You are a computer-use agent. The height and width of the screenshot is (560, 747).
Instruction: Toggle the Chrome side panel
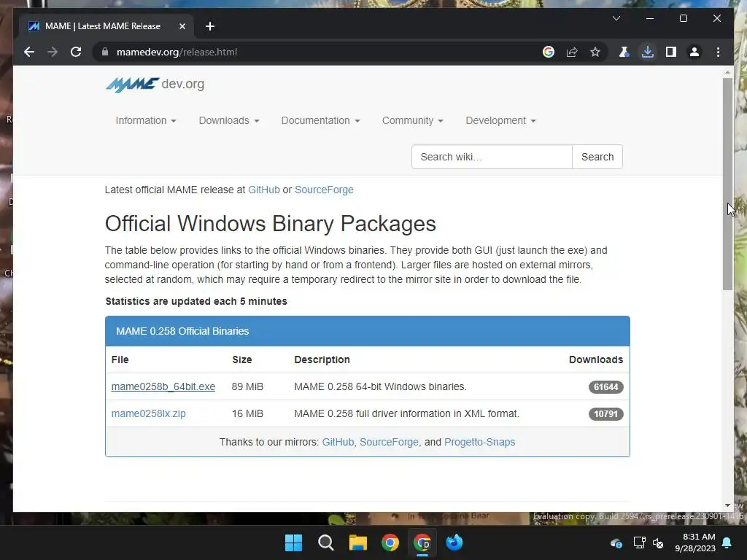tap(671, 52)
